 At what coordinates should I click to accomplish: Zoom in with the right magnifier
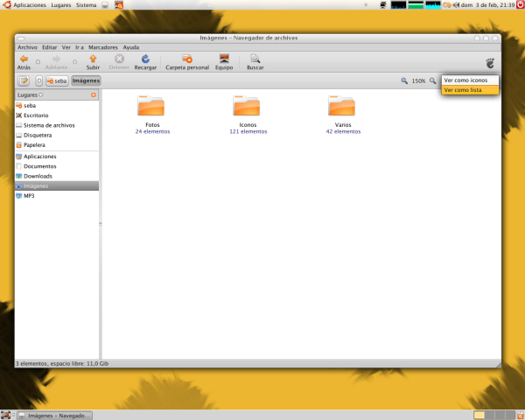(x=432, y=80)
